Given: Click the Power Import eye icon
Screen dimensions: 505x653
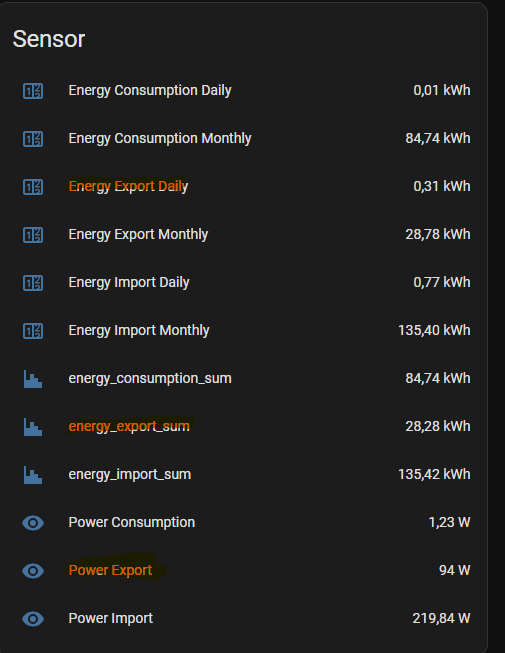Looking at the screenshot, I should [x=33, y=618].
